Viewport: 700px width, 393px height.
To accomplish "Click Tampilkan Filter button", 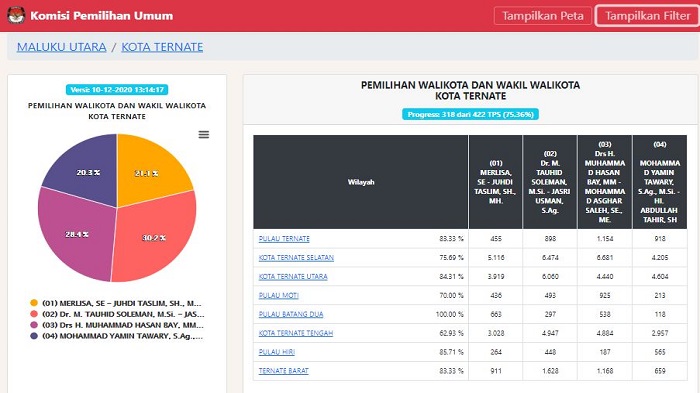I will tap(647, 16).
